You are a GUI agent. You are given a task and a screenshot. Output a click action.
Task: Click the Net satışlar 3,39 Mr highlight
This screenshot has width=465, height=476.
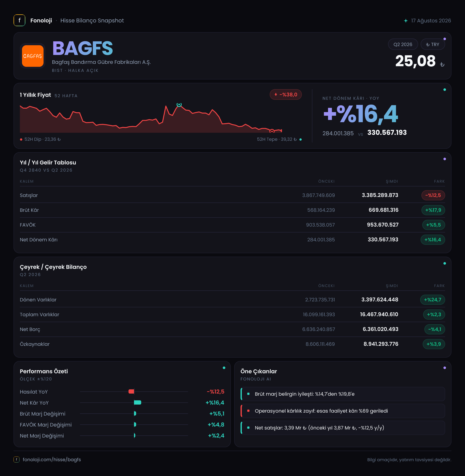[343, 428]
